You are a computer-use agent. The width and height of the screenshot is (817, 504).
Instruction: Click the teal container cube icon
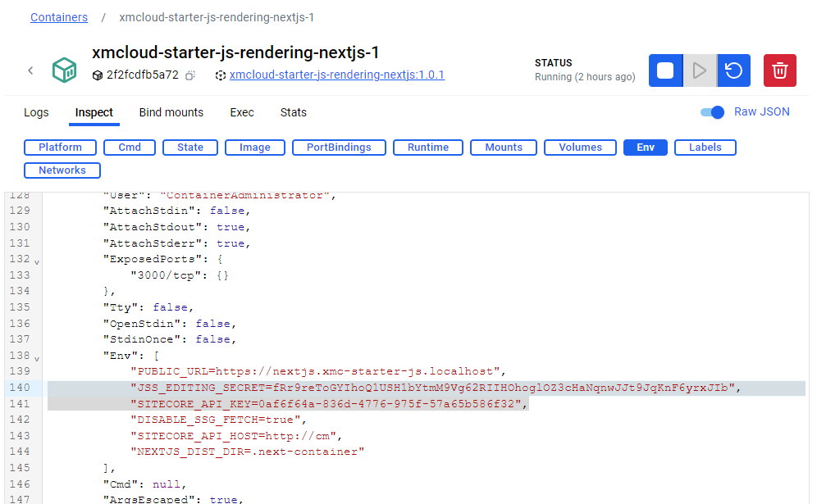click(64, 70)
